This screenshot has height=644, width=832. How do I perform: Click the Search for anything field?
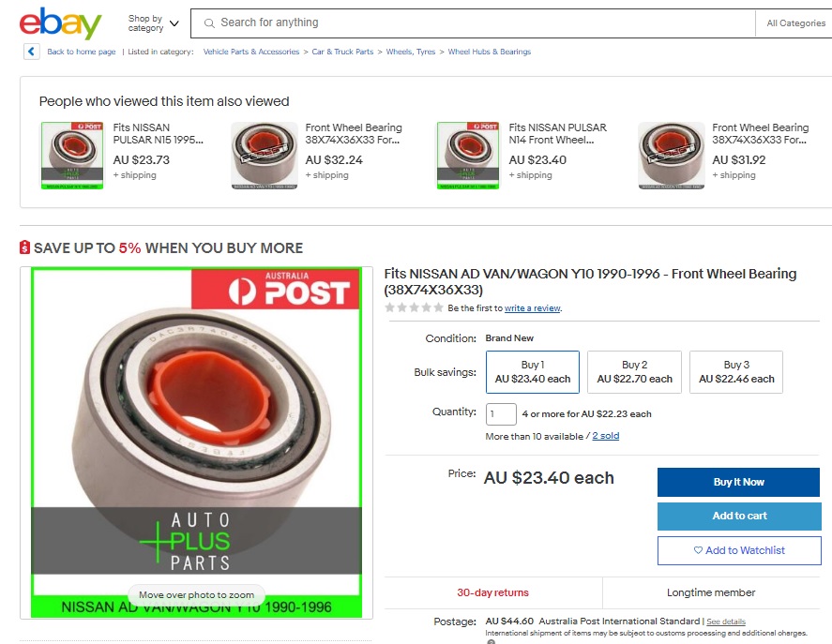(472, 23)
